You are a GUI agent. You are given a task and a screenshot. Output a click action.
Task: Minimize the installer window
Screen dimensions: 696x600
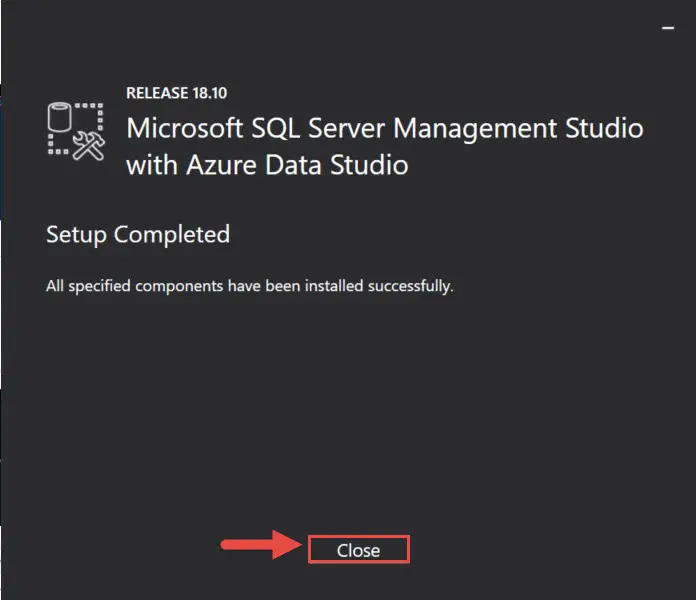pos(668,28)
